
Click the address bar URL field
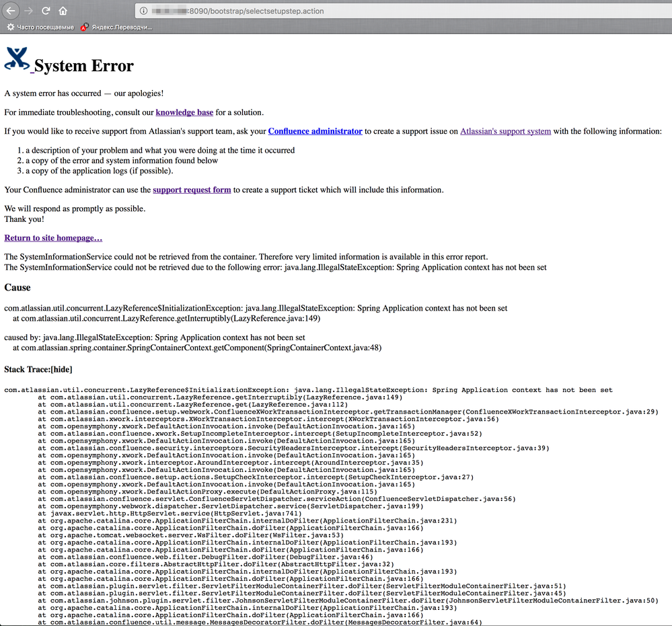(403, 11)
